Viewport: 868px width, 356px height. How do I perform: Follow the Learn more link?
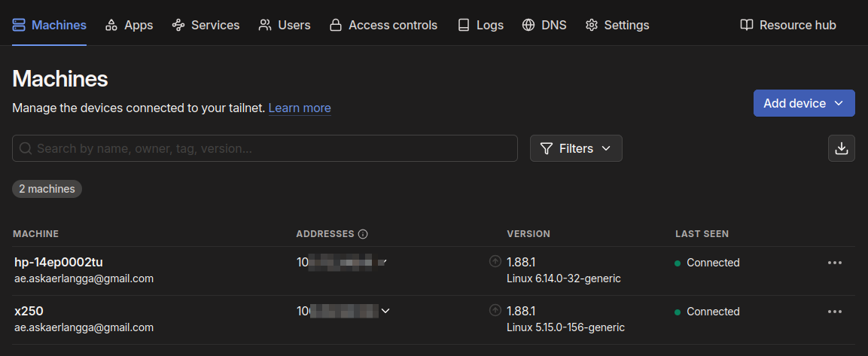pyautogui.click(x=299, y=108)
